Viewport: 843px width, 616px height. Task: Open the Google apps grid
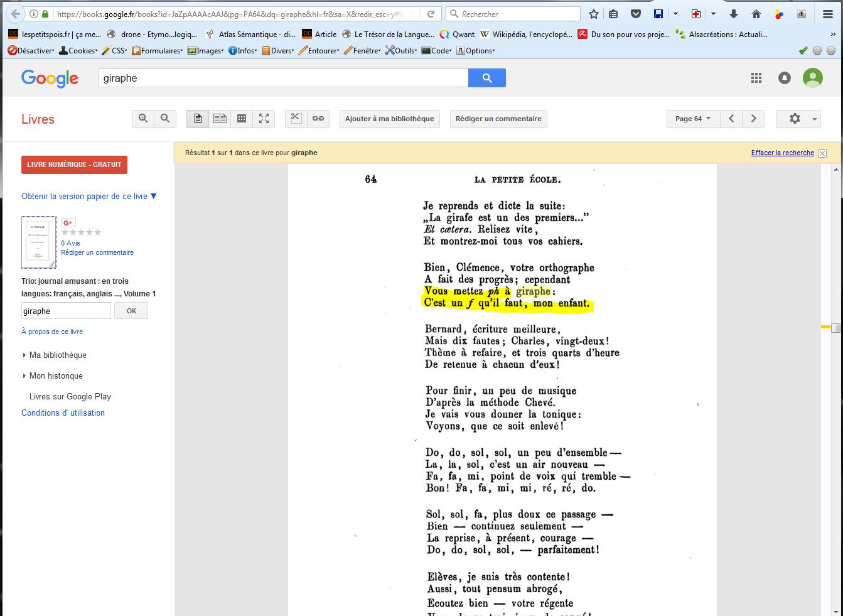[756, 78]
